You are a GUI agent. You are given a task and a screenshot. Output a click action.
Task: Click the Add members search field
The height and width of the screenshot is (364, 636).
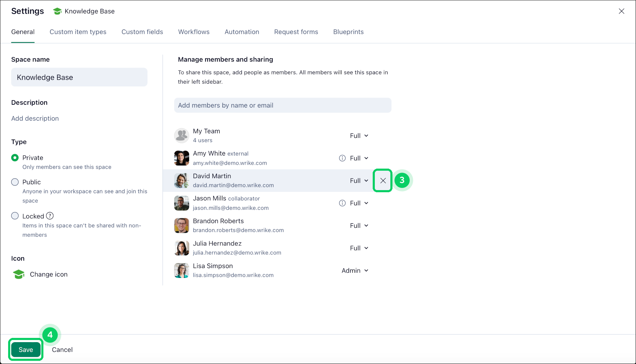pos(282,105)
